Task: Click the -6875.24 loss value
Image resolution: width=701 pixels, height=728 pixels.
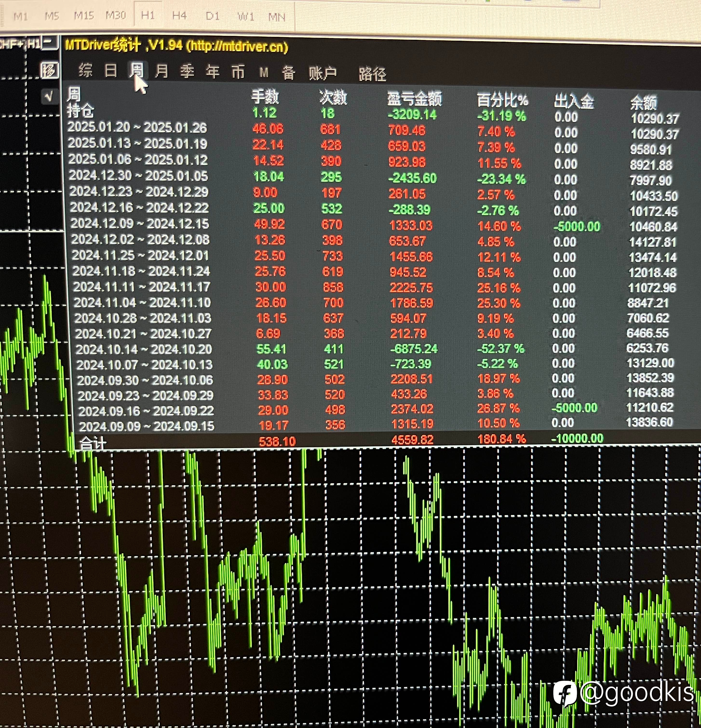Action: 414,349
